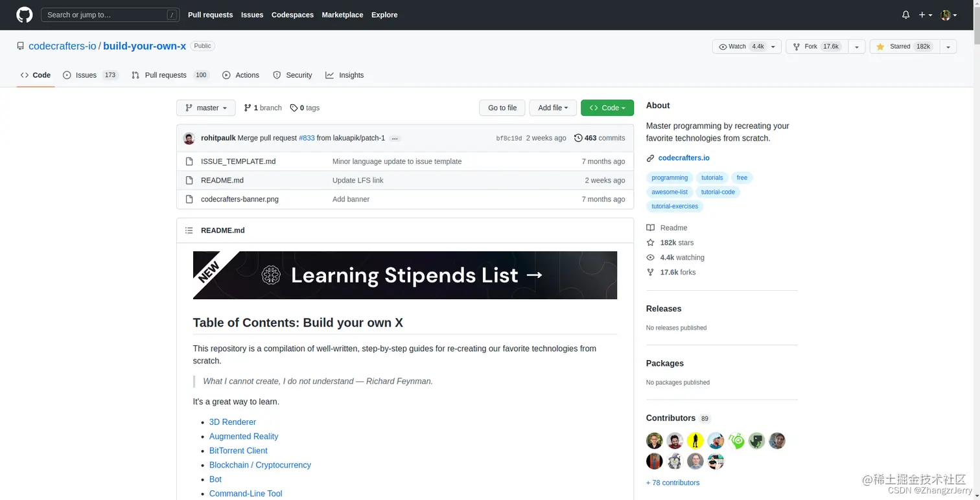Select the tutorials topic tag
The width and height of the screenshot is (980, 500).
pyautogui.click(x=712, y=177)
